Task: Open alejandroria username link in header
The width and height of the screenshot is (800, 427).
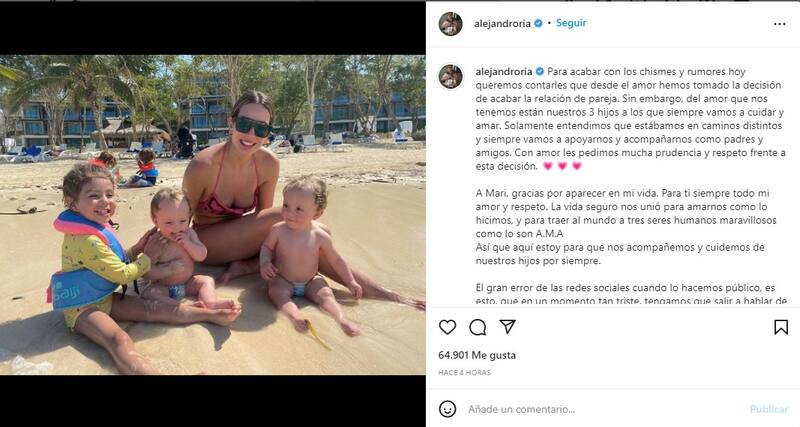Action: 503,24
